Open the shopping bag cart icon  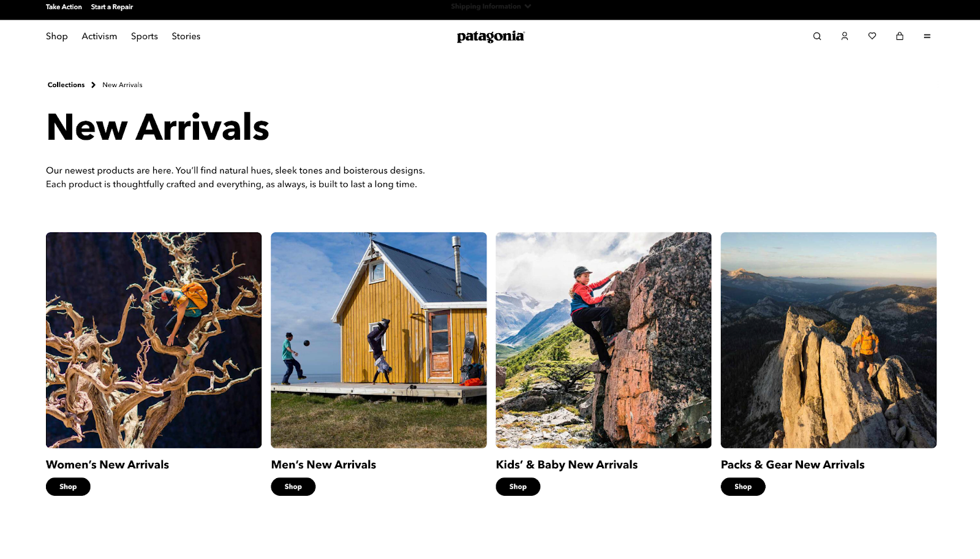[900, 36]
